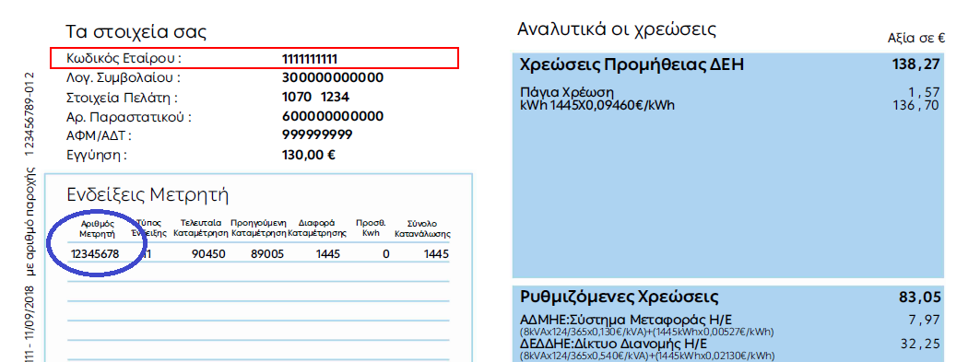Viewport: 980px width, 362px height.
Task: Click the document number 600000000000
Action: [333, 117]
